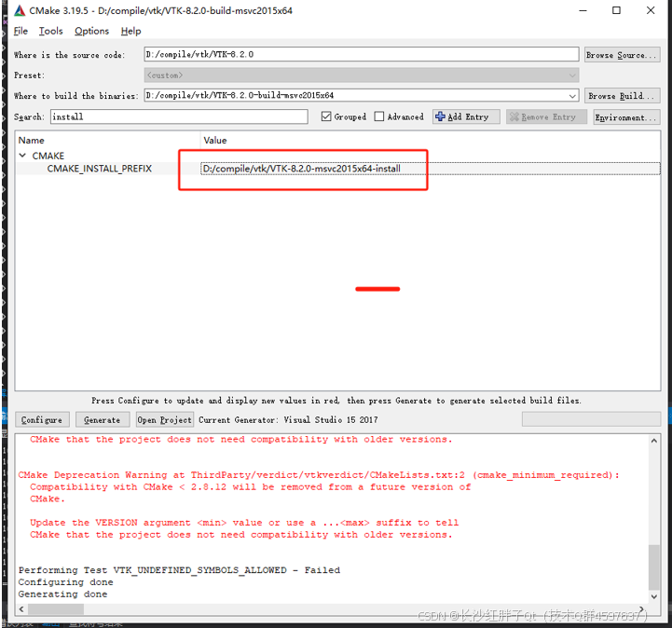The width and height of the screenshot is (672, 628).
Task: Click the output log scroll down arrow
Action: pos(654,596)
